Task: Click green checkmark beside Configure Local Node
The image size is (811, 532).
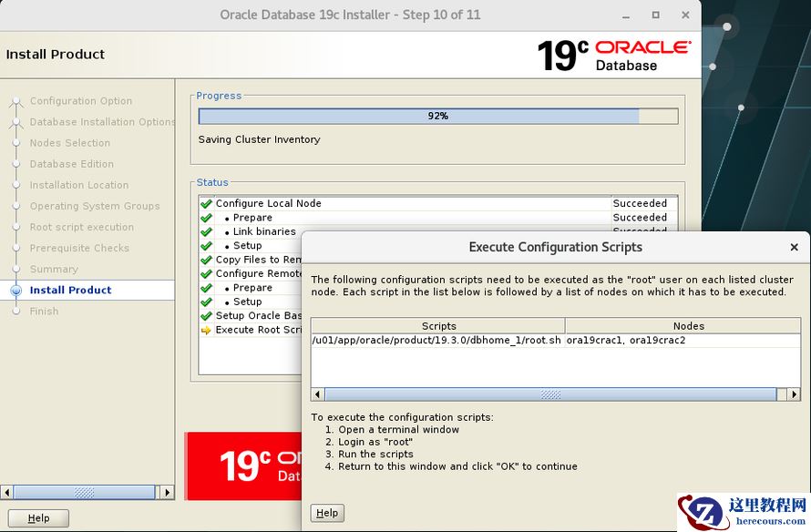Action: click(206, 204)
